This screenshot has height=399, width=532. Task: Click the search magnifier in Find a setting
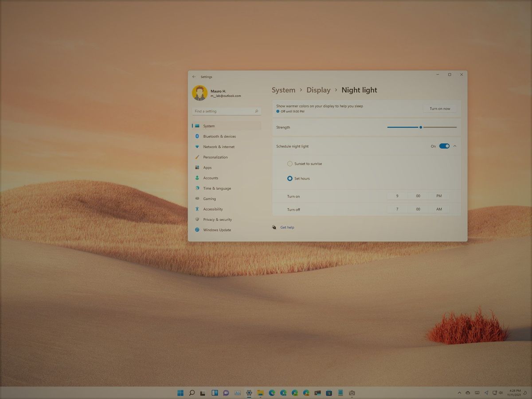(x=256, y=111)
